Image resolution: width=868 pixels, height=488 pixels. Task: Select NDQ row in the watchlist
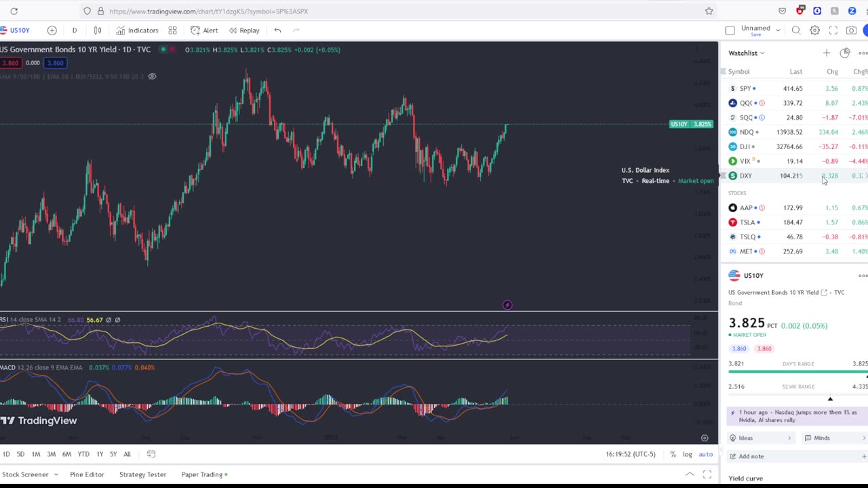[x=795, y=132]
